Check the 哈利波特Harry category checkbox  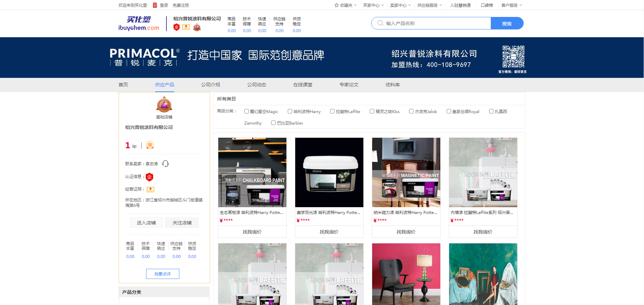click(x=290, y=111)
